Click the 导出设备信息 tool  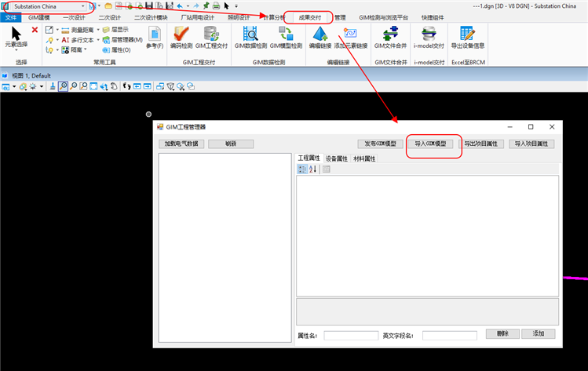pyautogui.click(x=468, y=38)
